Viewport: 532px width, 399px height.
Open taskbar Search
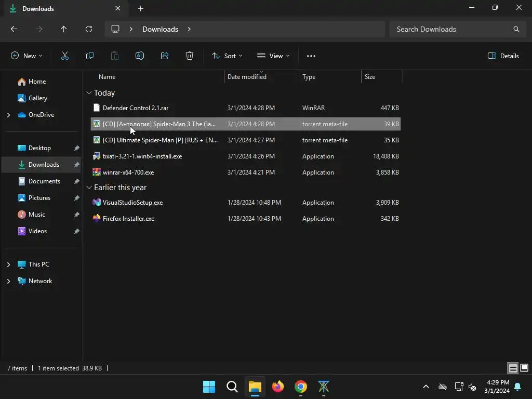(x=232, y=387)
